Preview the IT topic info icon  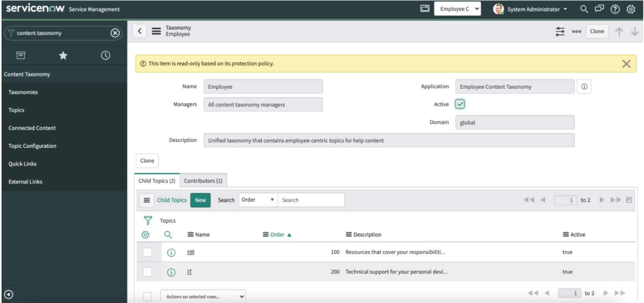point(171,272)
